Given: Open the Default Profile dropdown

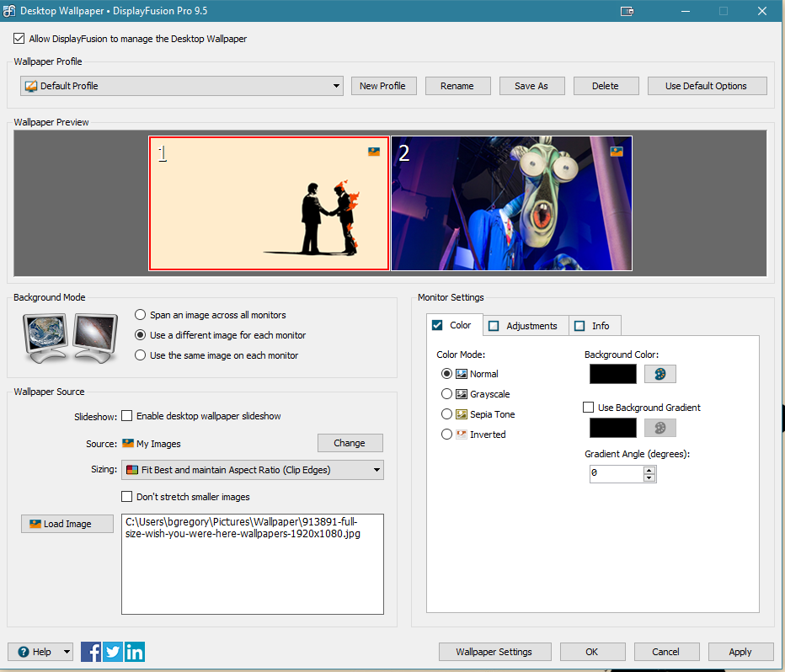Looking at the screenshot, I should tap(182, 86).
